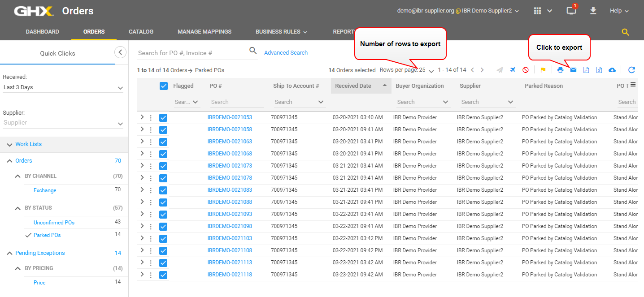
Task: Go to next page of results
Action: 482,70
